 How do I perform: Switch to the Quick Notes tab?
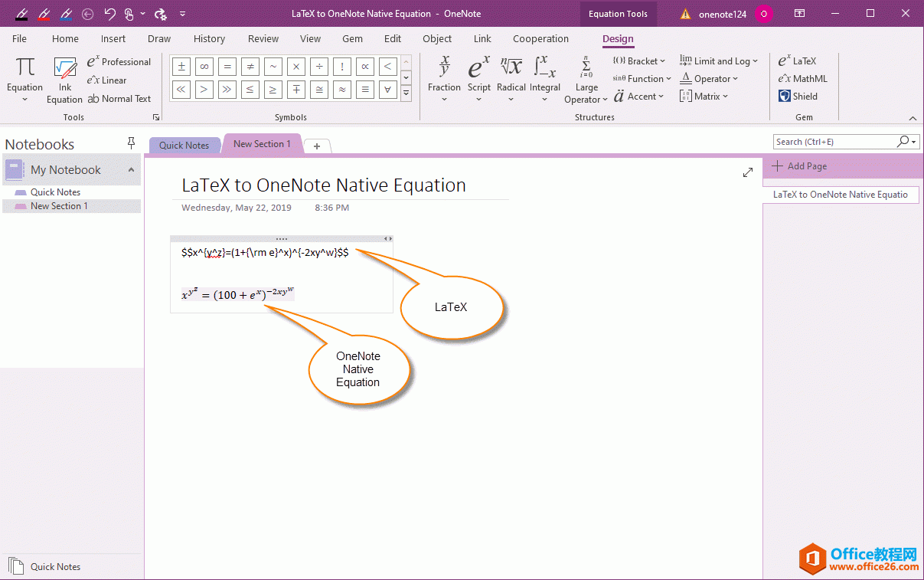tap(184, 145)
